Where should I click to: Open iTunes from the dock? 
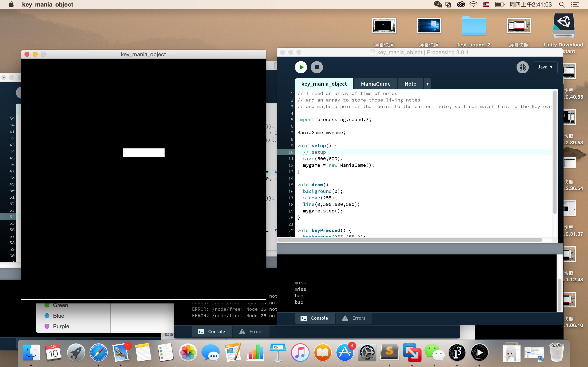click(x=300, y=353)
